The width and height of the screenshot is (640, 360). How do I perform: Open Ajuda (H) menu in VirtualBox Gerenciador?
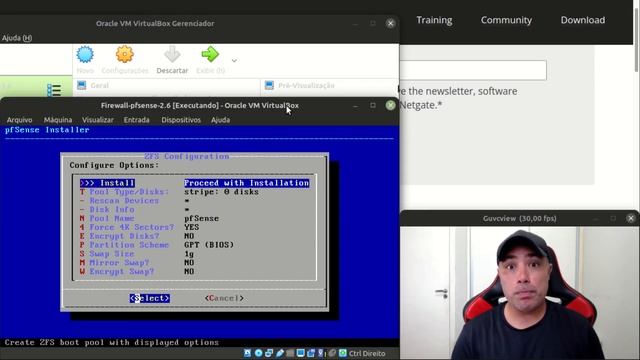click(x=17, y=38)
